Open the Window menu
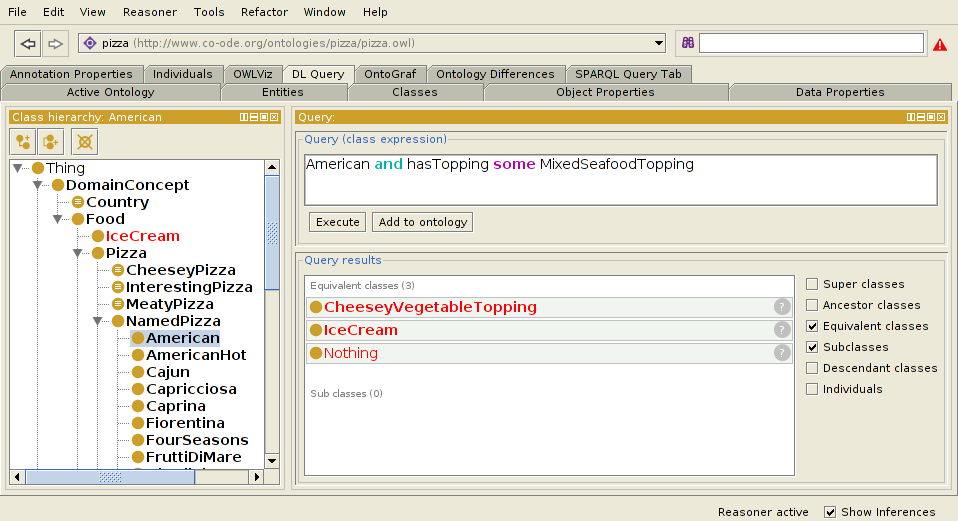Viewport: 958px width, 521px height. tap(324, 12)
